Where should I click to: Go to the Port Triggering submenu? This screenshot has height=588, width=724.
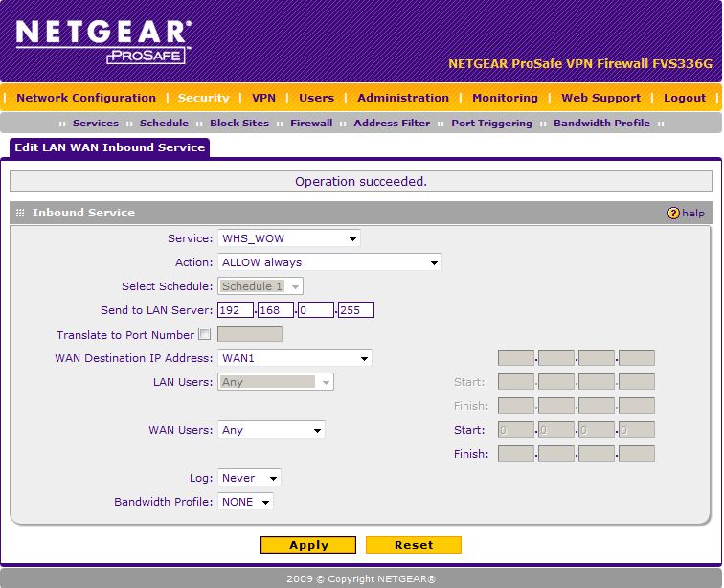(x=491, y=123)
